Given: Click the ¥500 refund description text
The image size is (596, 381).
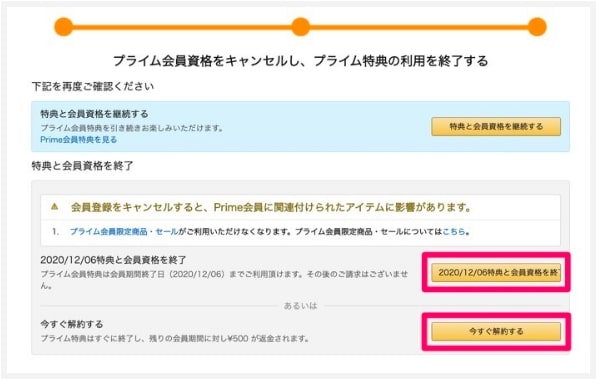Looking at the screenshot, I should (175, 338).
